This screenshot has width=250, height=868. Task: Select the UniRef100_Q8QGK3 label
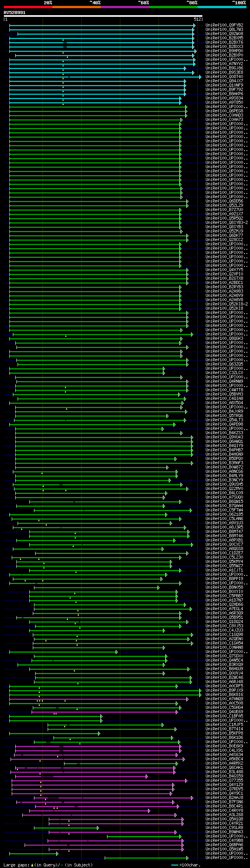point(224,339)
